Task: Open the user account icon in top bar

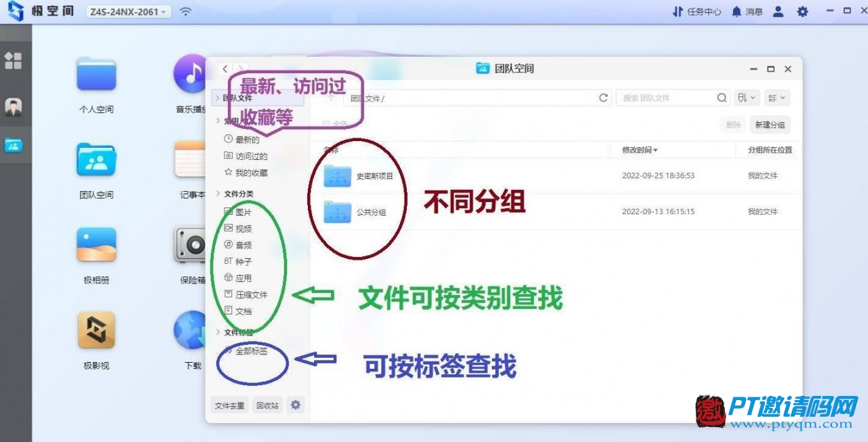Action: (x=778, y=12)
